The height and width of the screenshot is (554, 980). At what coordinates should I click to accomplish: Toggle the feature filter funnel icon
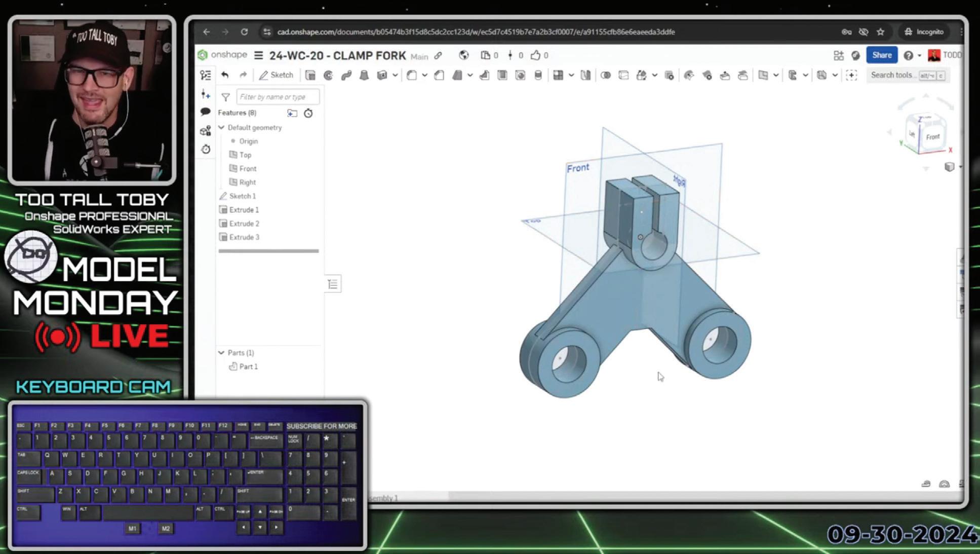[x=225, y=97]
